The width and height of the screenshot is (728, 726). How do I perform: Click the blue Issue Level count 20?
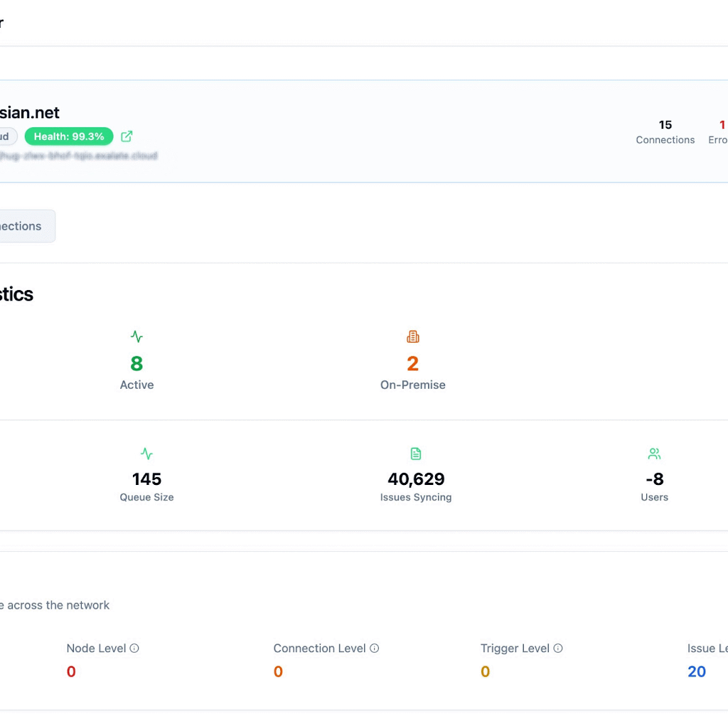(697, 672)
